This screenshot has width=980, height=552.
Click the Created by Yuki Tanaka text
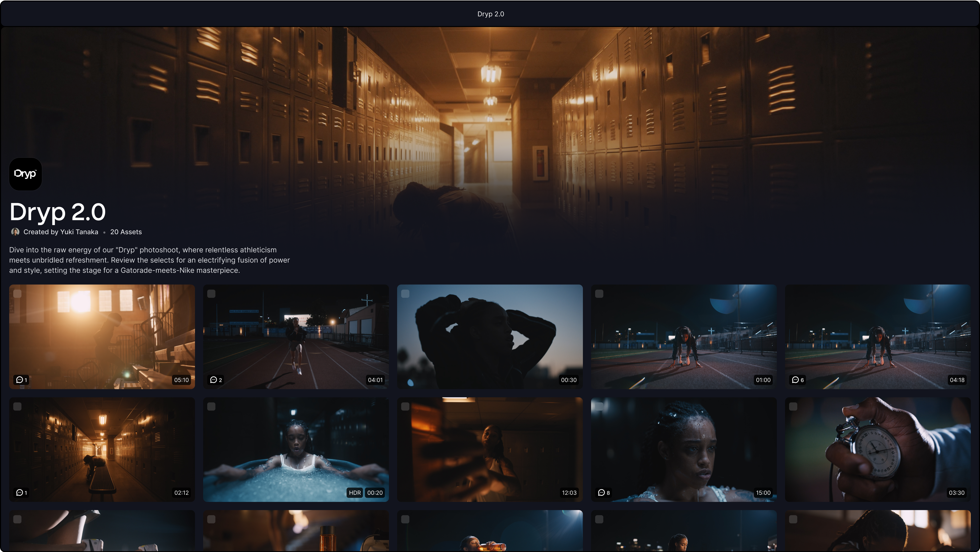pyautogui.click(x=61, y=232)
